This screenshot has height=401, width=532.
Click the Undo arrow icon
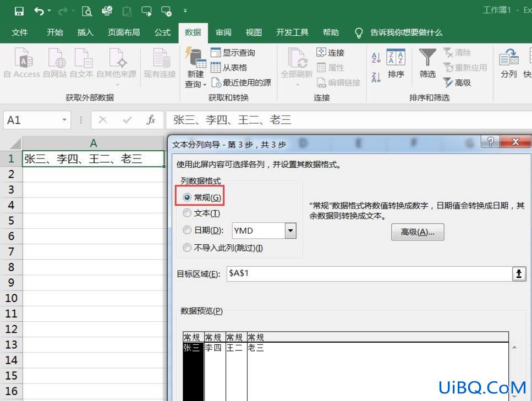click(39, 11)
